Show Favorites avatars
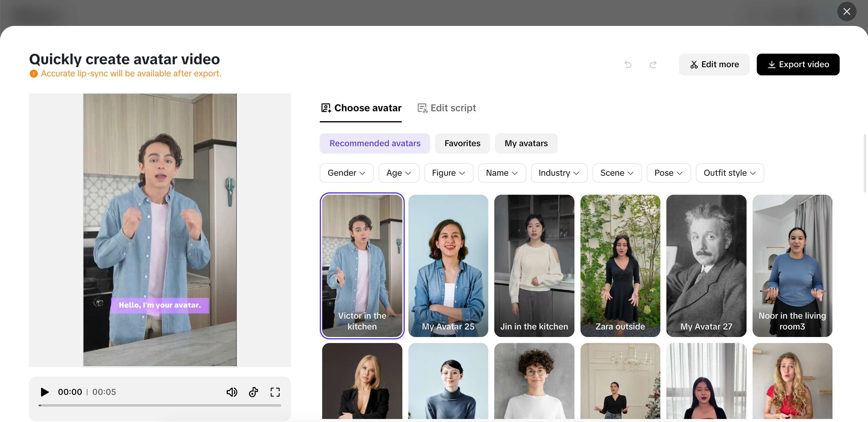868x422 pixels. point(462,143)
